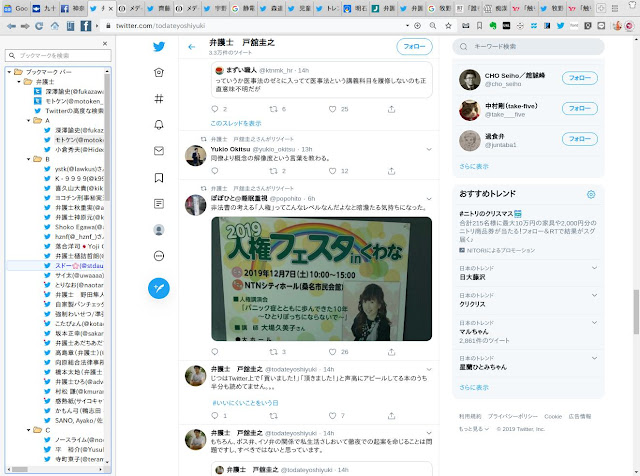Like the #いいにくいことをいう日 tweet
The height and width of the screenshot is (476, 640).
333,416
